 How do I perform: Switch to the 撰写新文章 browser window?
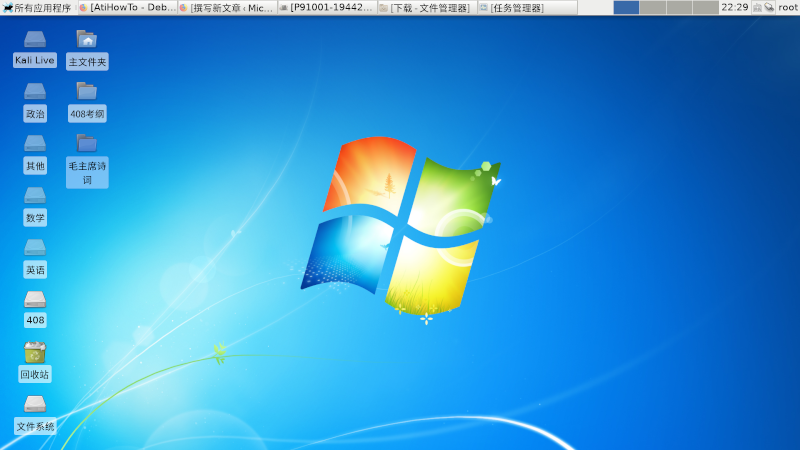pos(227,8)
